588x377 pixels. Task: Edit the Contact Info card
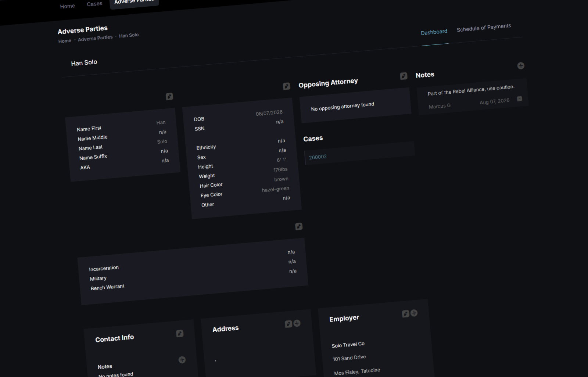click(180, 334)
